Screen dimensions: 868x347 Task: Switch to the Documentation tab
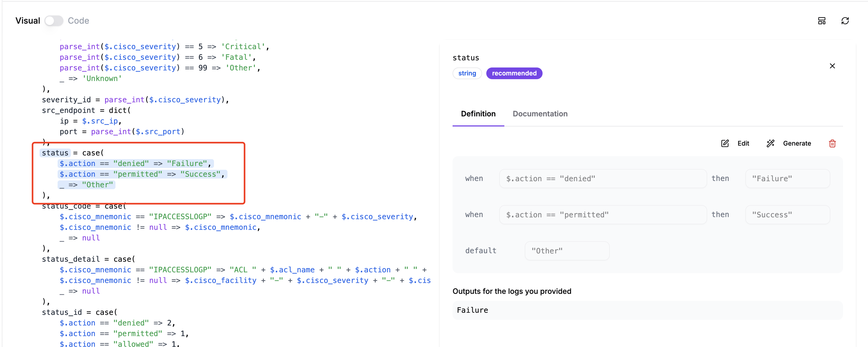pos(540,114)
